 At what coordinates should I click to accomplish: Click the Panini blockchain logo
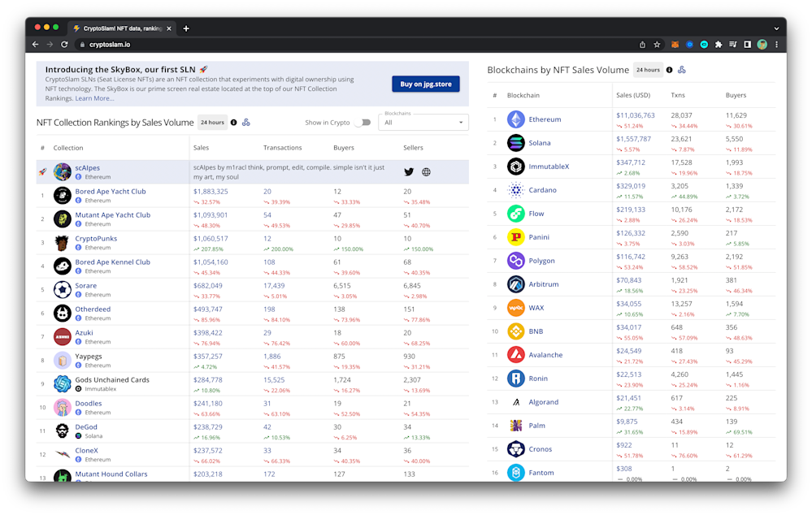pyautogui.click(x=515, y=237)
